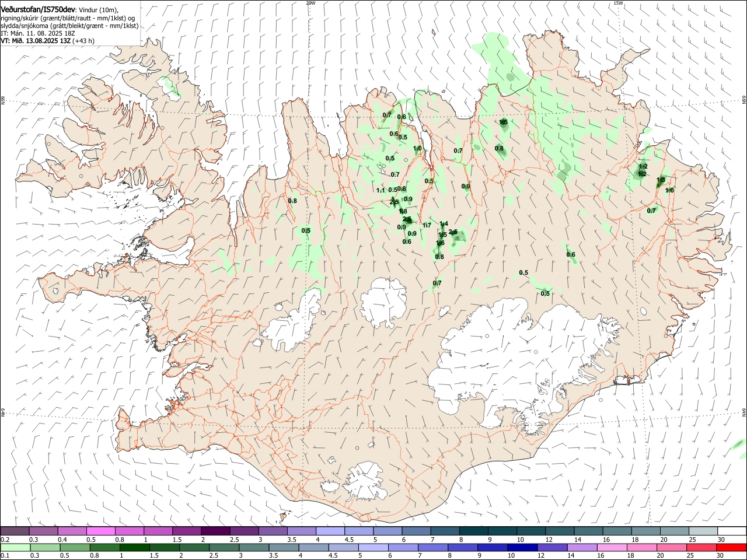
Task: Select the white swatch labeled 30 in top legend
Action: (x=731, y=531)
